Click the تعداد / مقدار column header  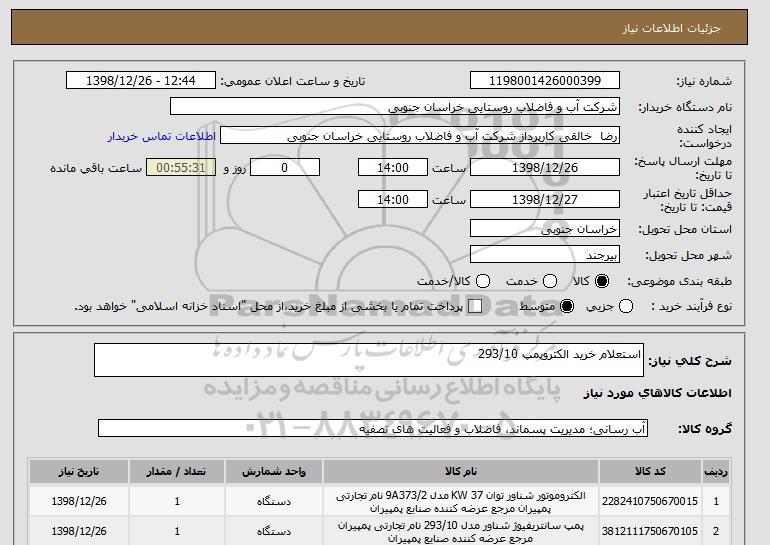(177, 471)
